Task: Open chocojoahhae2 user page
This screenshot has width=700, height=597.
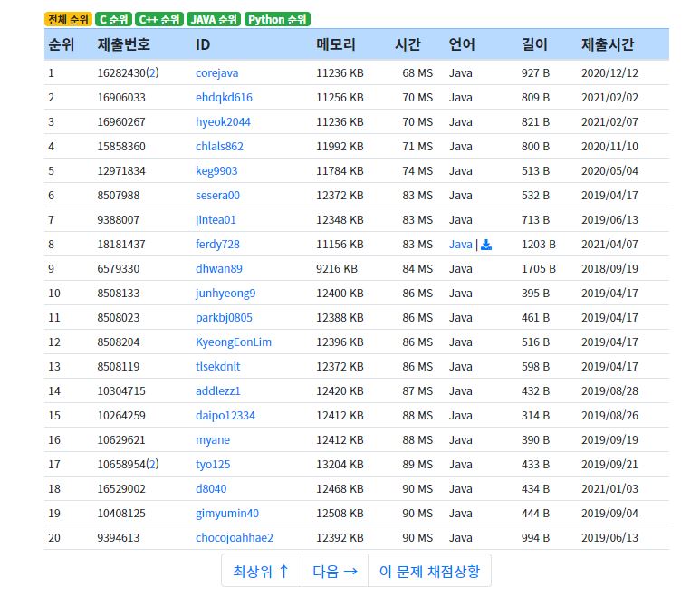Action: (235, 538)
